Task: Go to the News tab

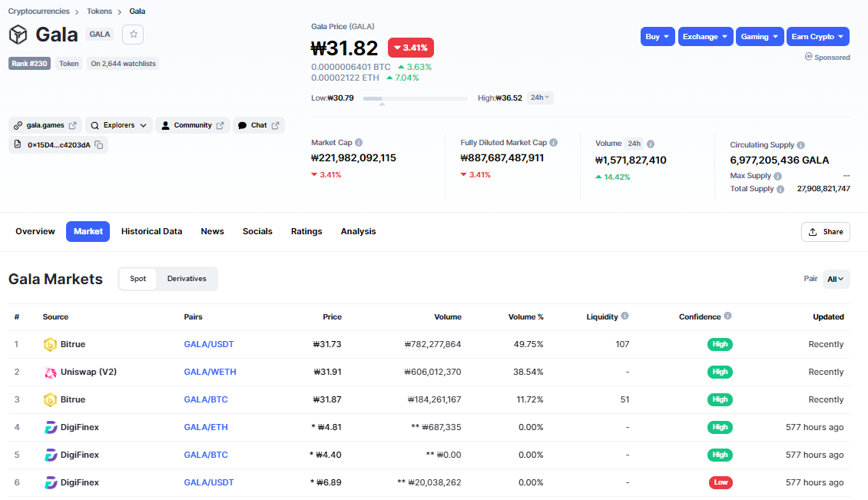Action: [x=213, y=231]
